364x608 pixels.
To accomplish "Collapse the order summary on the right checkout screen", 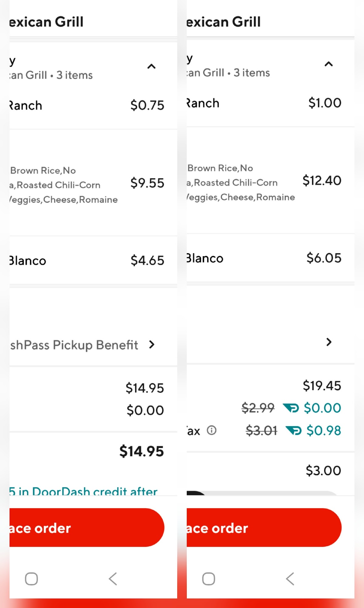I will 328,64.
